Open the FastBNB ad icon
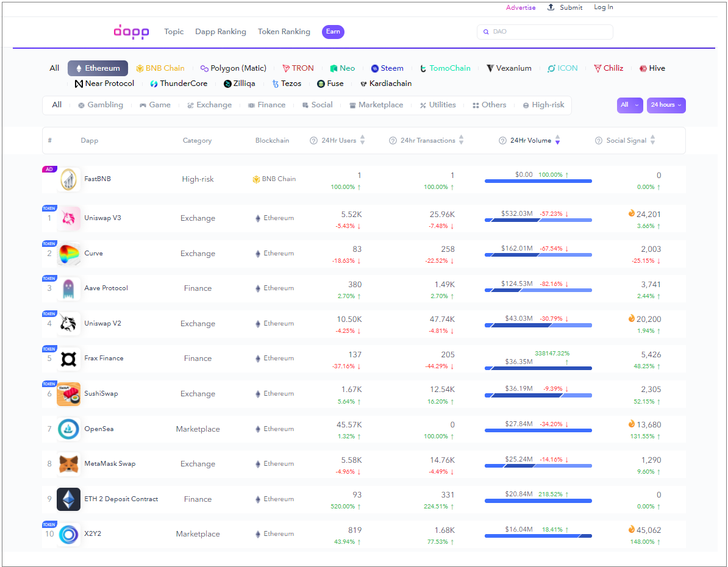 [69, 179]
